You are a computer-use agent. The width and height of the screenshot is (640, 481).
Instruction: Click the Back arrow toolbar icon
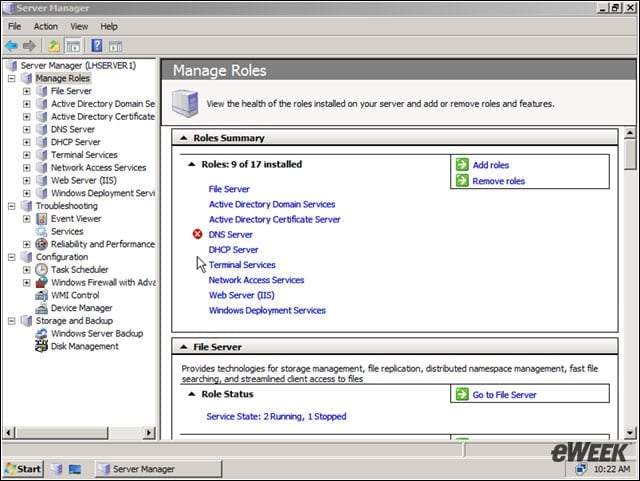click(x=11, y=46)
